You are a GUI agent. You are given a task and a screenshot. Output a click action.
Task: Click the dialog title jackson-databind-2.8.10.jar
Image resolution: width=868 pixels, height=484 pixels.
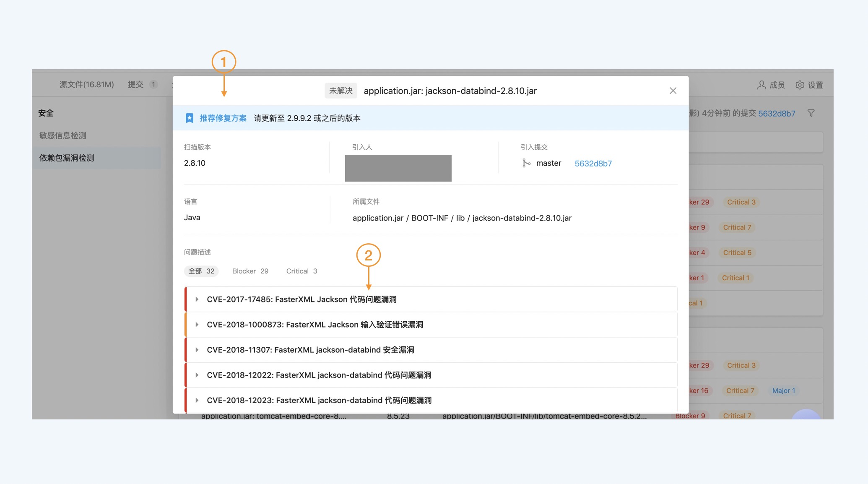coord(450,91)
